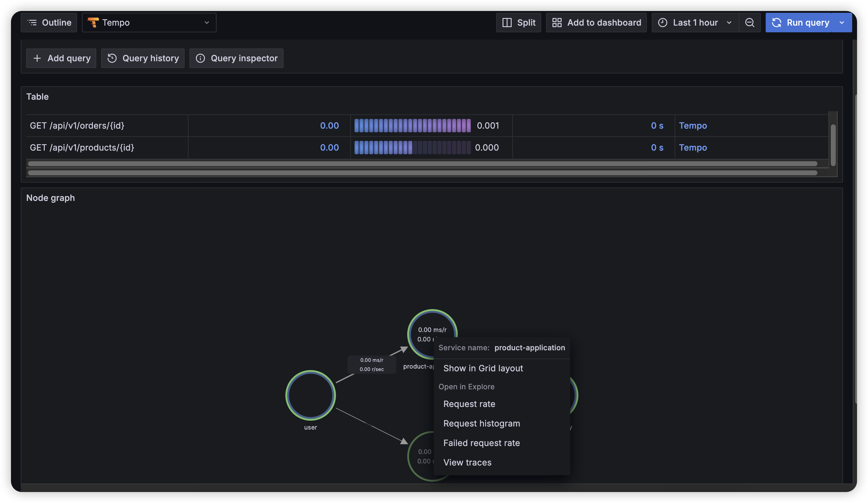
Task: Click the Split panes icon
Action: click(507, 23)
